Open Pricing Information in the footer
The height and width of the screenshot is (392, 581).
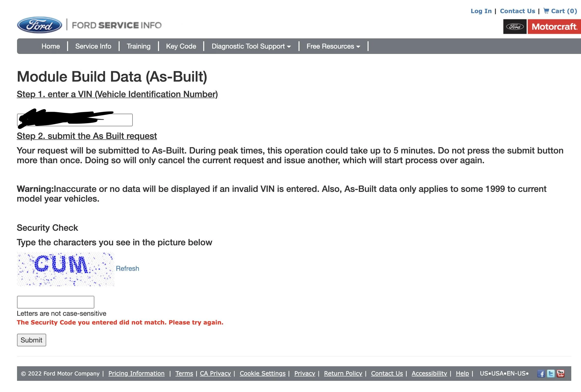pos(137,374)
